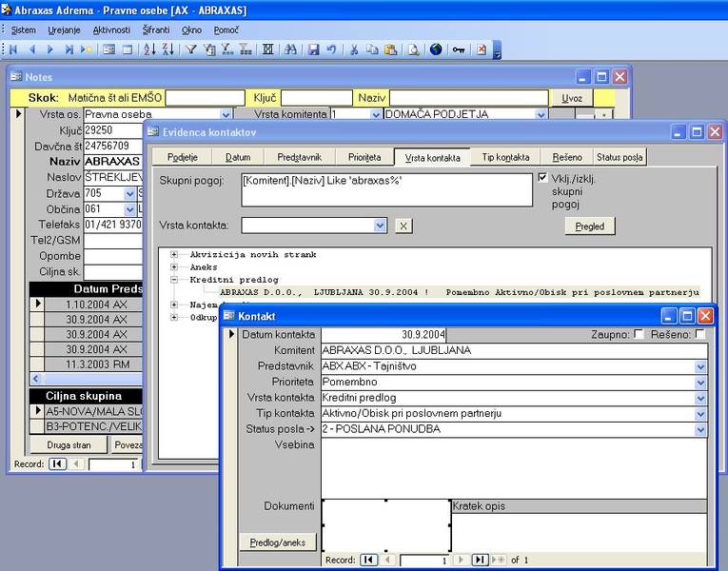Open Predstavnik dropdown in Kontakt window

[700, 366]
